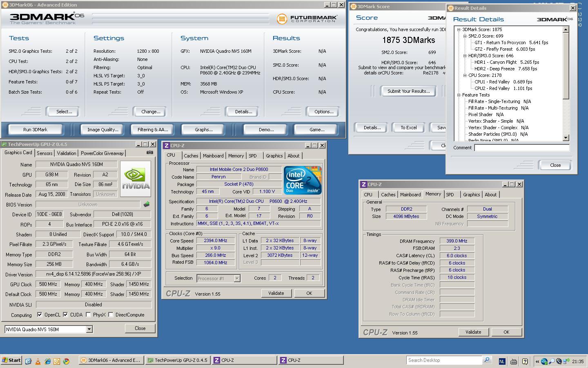
Task: Click Submit Your Results button
Action: click(x=408, y=91)
